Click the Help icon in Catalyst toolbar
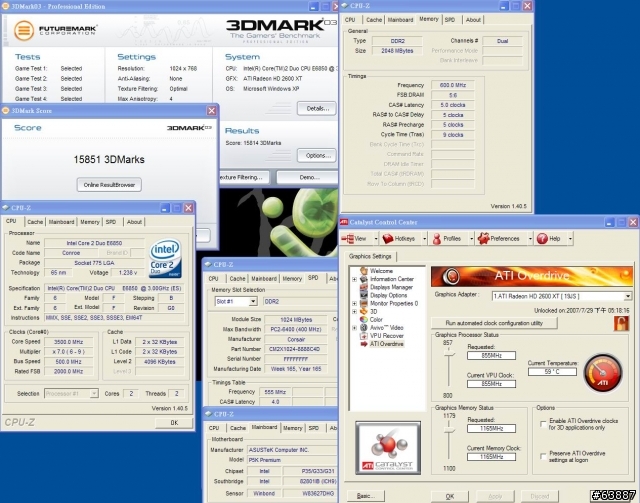This screenshot has width=640, height=503. (542, 238)
